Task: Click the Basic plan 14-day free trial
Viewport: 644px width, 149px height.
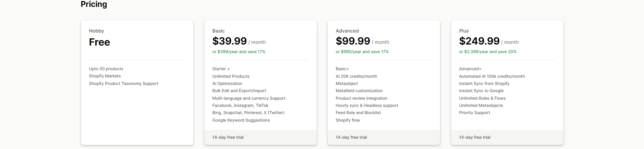Action: click(228, 137)
